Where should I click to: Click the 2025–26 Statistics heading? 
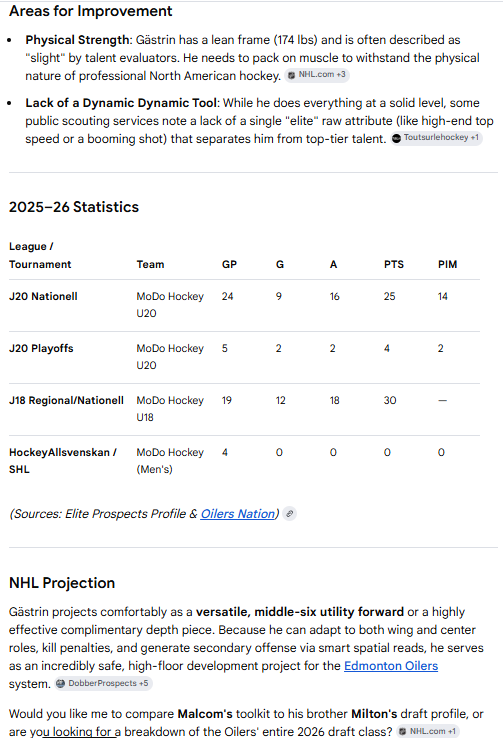point(74,207)
